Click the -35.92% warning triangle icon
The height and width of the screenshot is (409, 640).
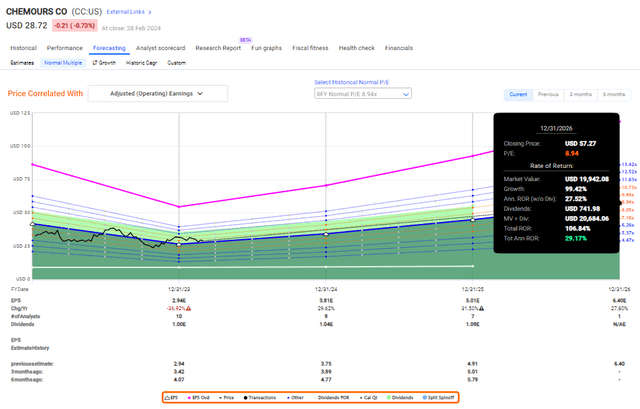(x=188, y=308)
